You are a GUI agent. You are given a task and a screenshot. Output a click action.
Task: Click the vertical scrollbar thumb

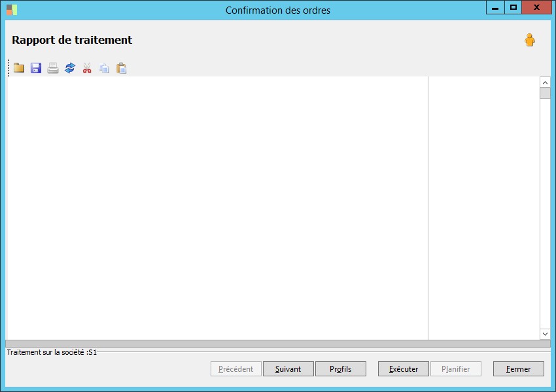point(545,93)
